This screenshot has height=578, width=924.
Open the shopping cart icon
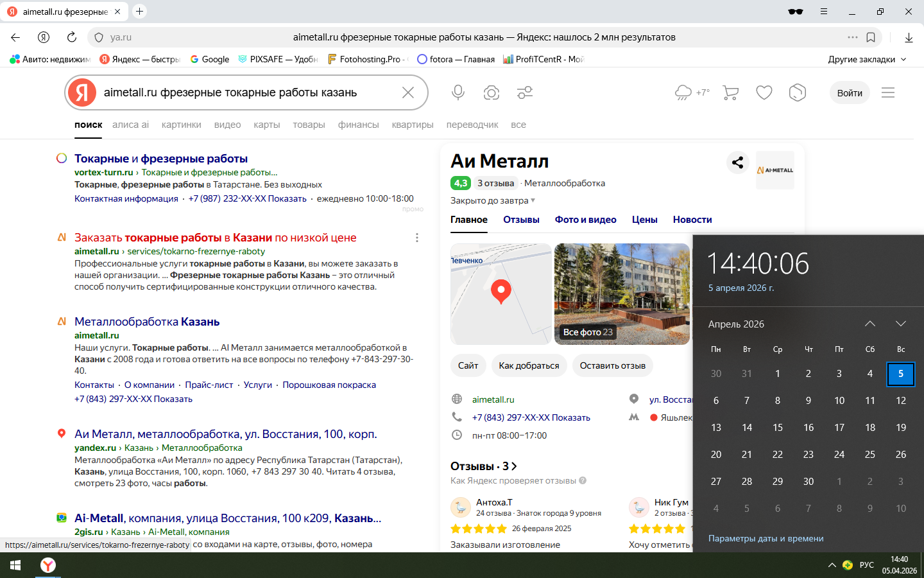730,92
